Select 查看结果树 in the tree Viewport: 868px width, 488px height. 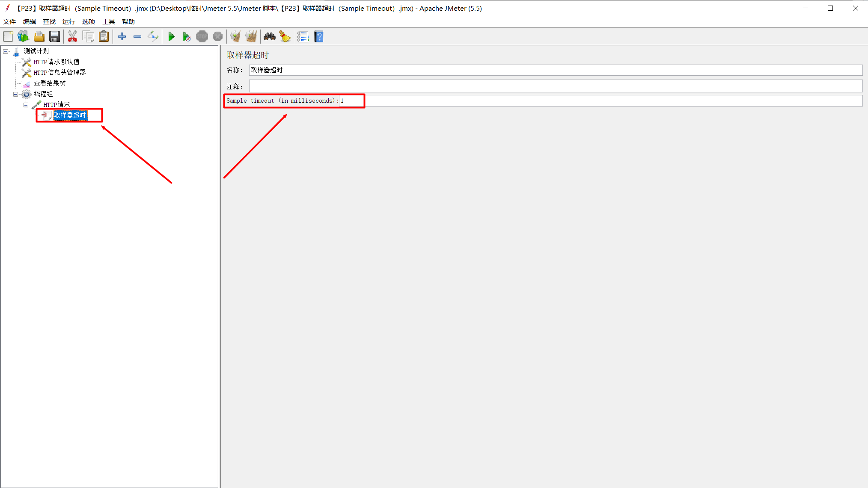(x=50, y=83)
